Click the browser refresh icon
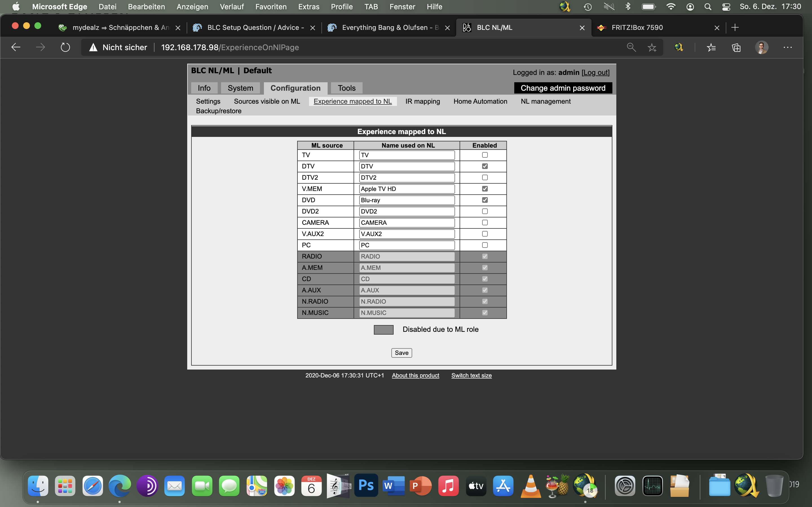The image size is (812, 507). click(x=65, y=47)
